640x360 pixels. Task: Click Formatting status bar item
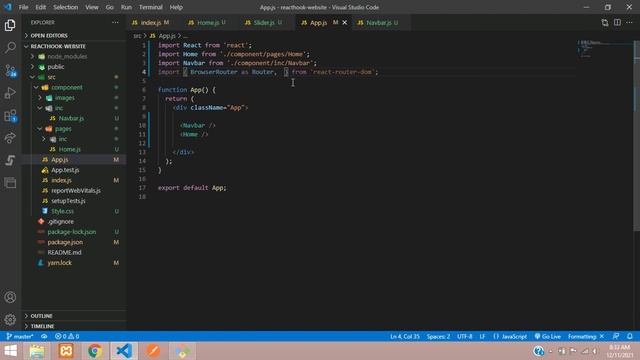point(585,336)
